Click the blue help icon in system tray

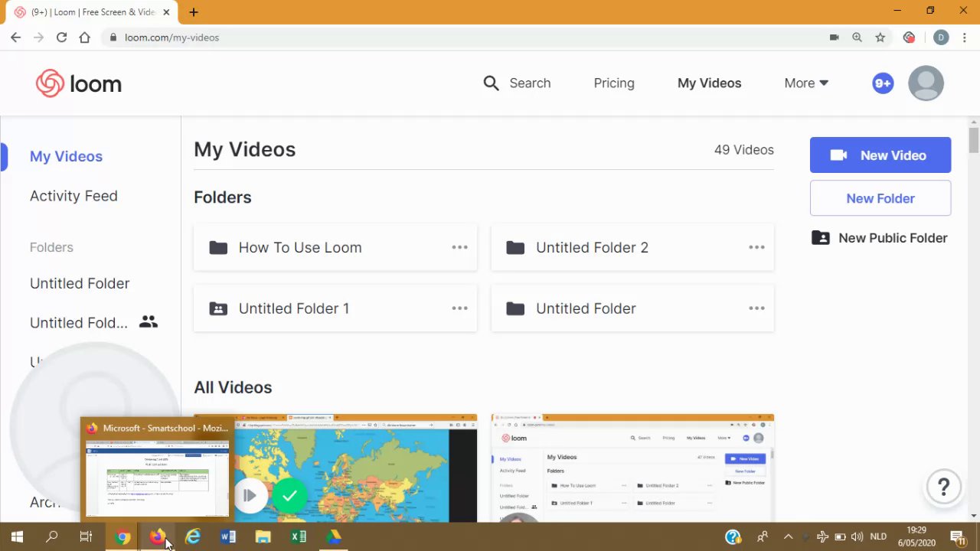point(733,537)
